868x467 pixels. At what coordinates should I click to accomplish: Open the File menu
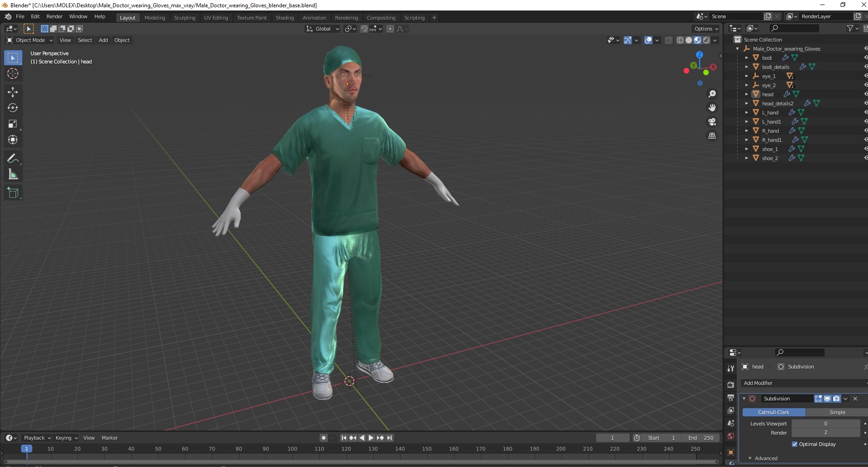click(20, 16)
